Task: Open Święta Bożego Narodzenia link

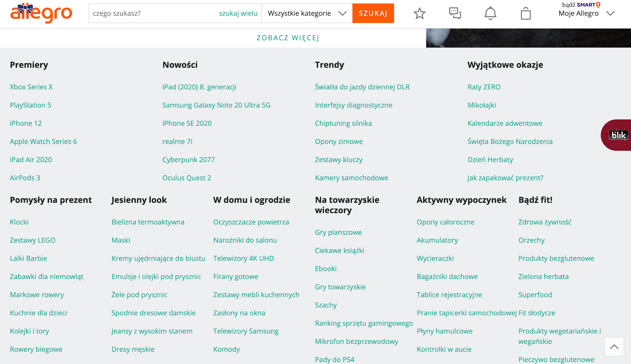Action: pyautogui.click(x=510, y=142)
